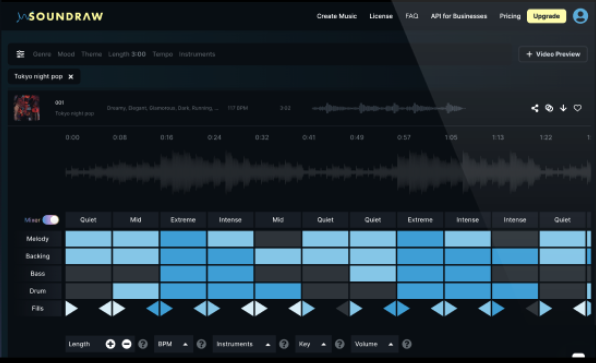Open the user profile avatar
The width and height of the screenshot is (596, 363).
coord(580,16)
